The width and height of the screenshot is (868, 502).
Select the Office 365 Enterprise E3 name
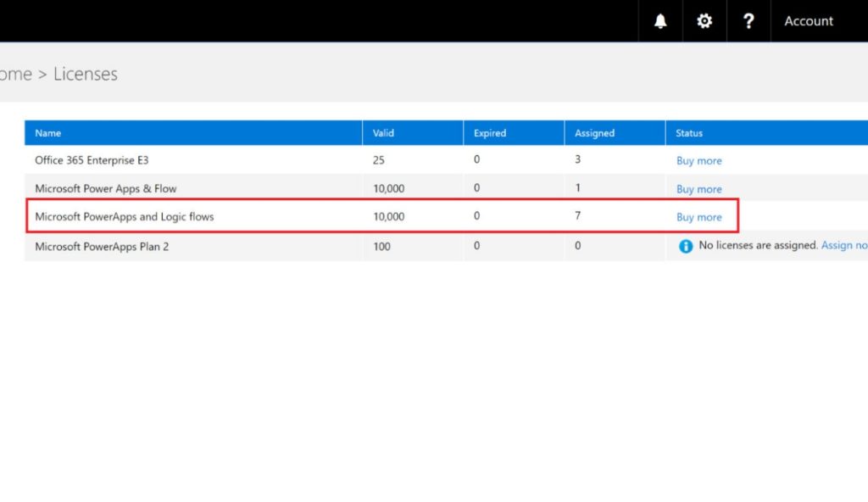click(x=92, y=160)
